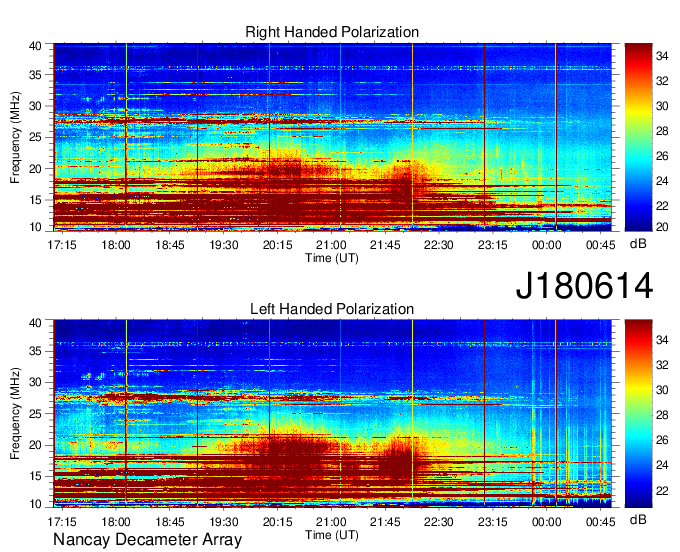Click the "17:15" time tick on the Right Handed plot

pyautogui.click(x=62, y=245)
